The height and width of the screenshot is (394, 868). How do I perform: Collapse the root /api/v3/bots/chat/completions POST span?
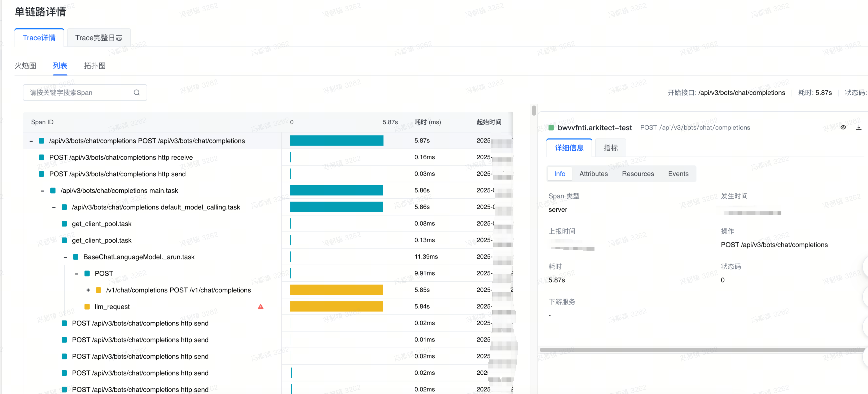point(31,141)
